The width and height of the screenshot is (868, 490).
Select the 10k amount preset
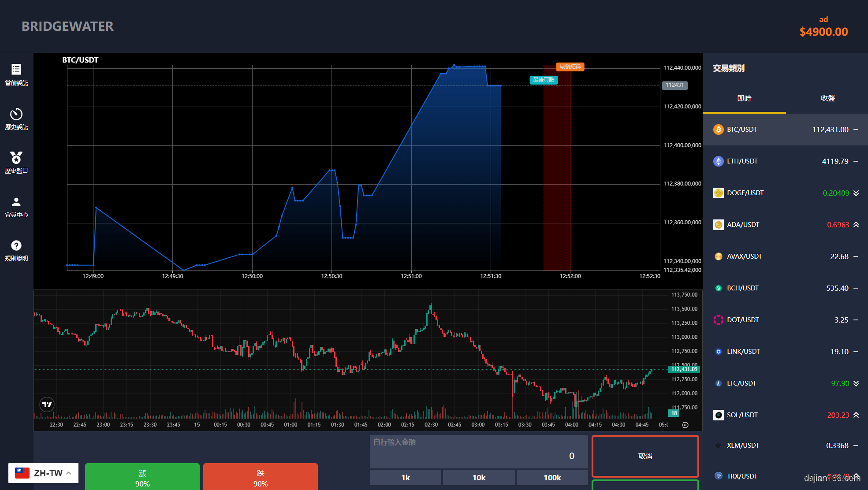479,478
